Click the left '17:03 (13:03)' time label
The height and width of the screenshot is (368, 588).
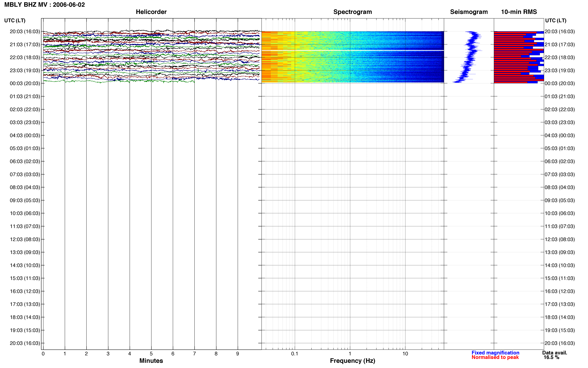[x=25, y=304]
